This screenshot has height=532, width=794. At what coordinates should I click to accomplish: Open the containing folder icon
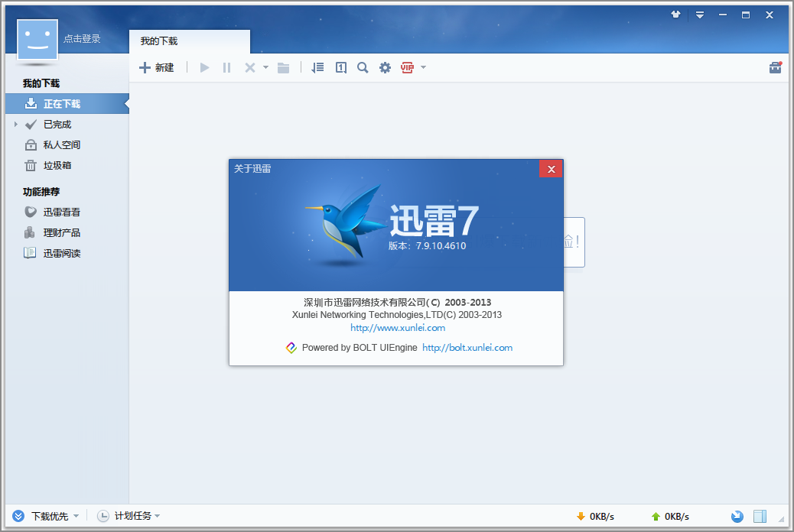click(x=283, y=67)
